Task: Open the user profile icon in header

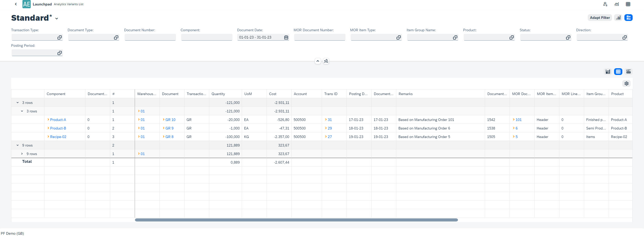Action: [x=605, y=4]
